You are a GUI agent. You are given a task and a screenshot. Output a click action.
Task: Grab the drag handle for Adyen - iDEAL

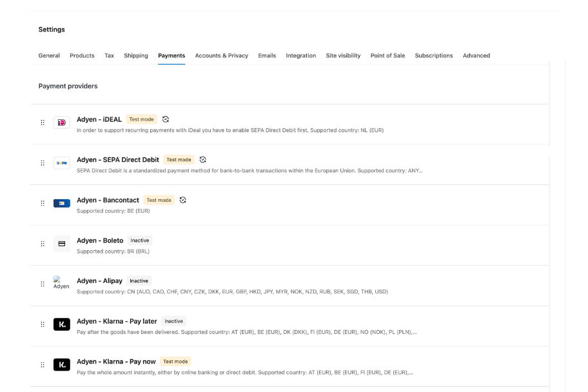click(x=43, y=122)
